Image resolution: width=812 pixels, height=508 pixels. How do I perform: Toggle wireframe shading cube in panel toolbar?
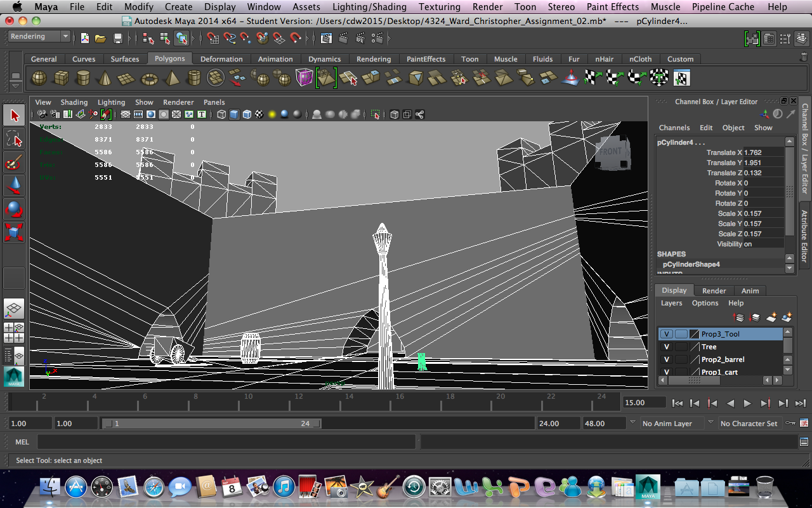point(221,115)
